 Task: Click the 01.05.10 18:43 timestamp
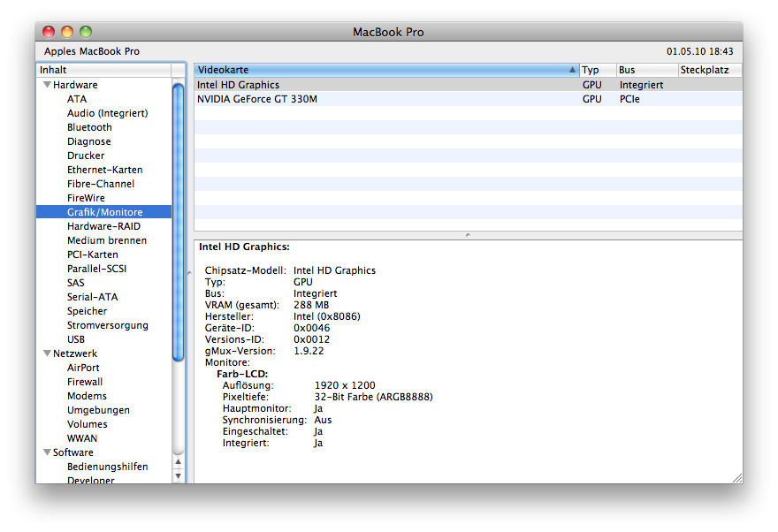click(x=699, y=51)
